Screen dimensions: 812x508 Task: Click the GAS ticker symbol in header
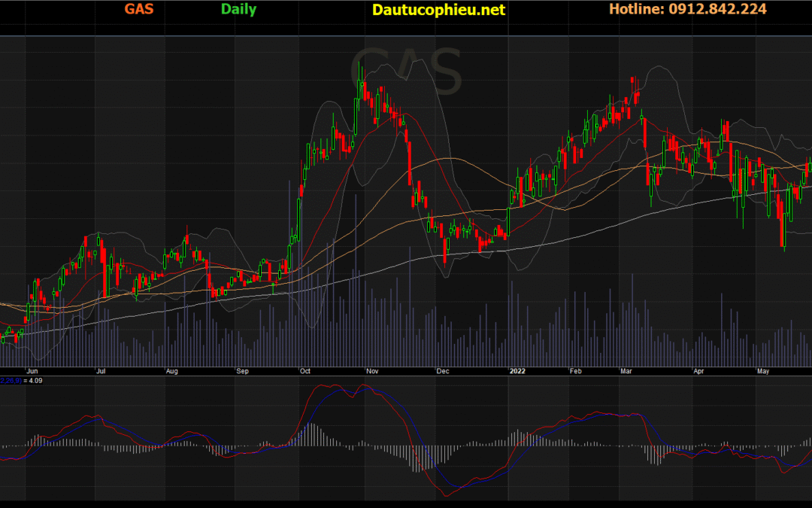(x=138, y=10)
